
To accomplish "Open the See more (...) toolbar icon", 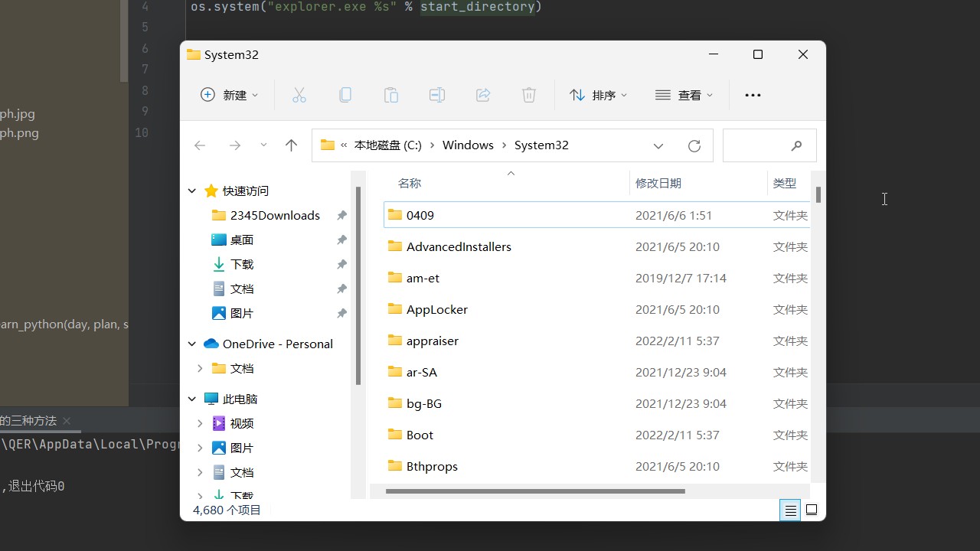I will point(753,94).
